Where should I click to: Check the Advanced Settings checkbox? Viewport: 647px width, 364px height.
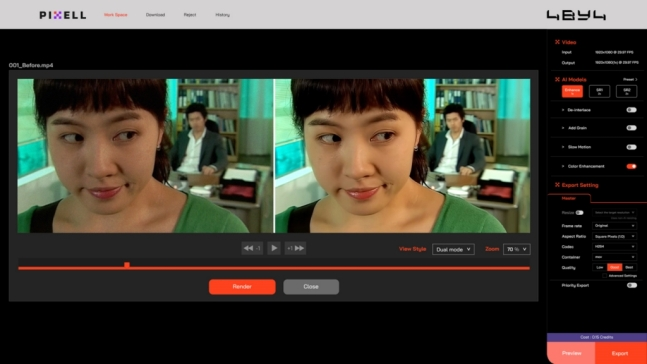pos(604,276)
